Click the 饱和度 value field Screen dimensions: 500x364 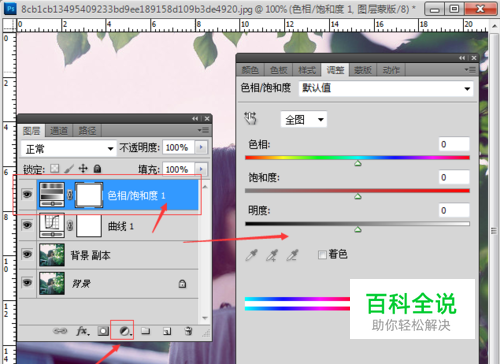454,177
